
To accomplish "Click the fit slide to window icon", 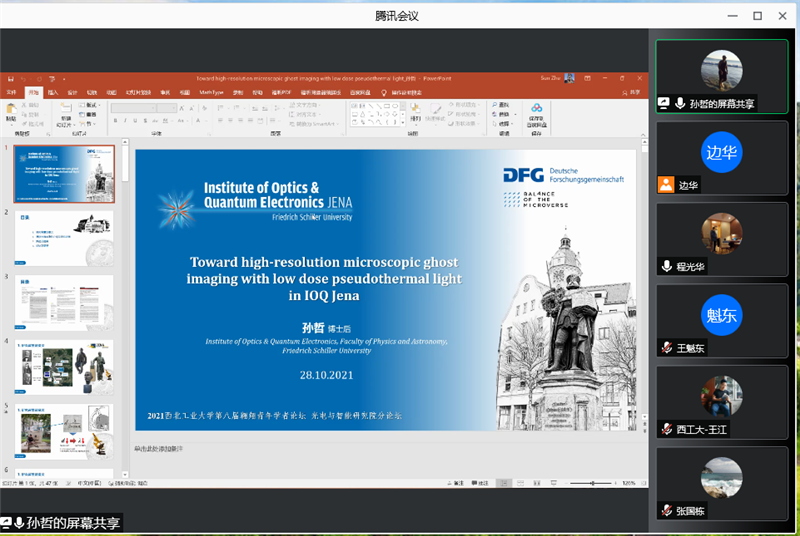I will pyautogui.click(x=643, y=483).
